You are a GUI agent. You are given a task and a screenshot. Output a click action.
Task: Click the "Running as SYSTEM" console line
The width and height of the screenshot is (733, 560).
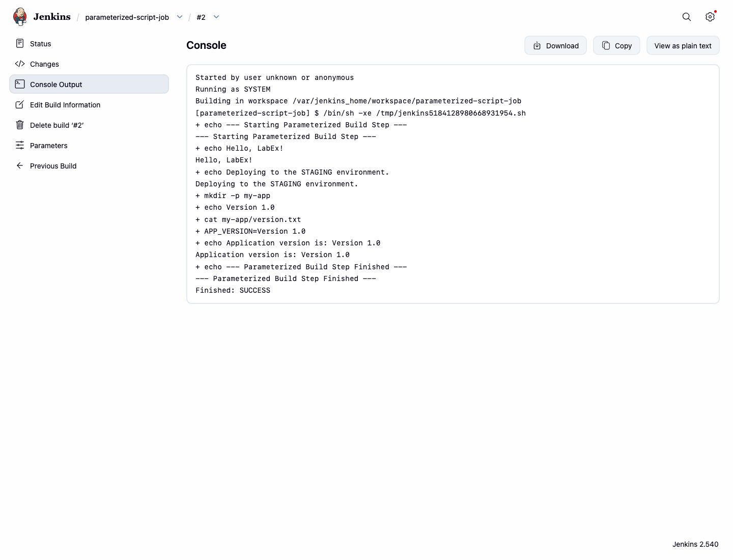click(233, 89)
